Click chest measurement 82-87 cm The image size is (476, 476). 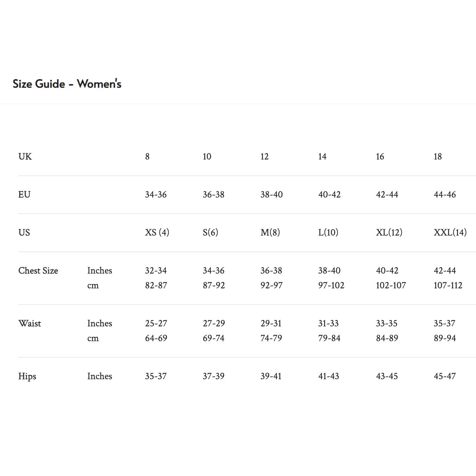coord(156,285)
